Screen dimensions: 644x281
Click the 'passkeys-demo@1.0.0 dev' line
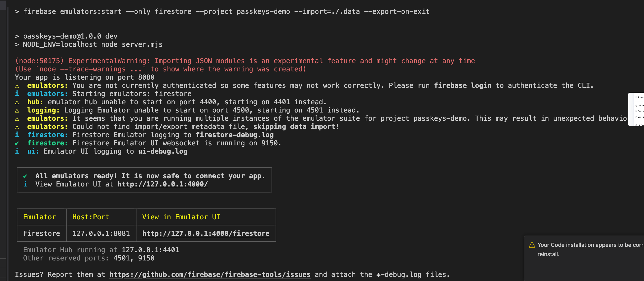tap(66, 36)
